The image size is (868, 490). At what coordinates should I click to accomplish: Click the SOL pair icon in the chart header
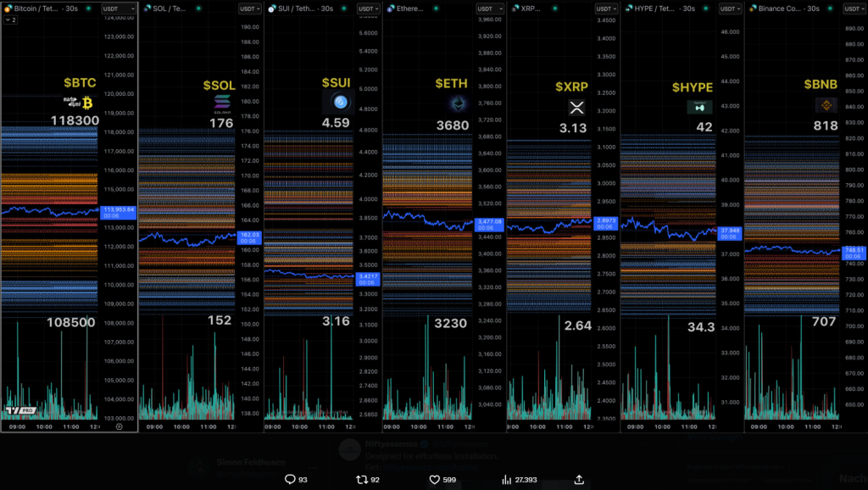[x=147, y=8]
